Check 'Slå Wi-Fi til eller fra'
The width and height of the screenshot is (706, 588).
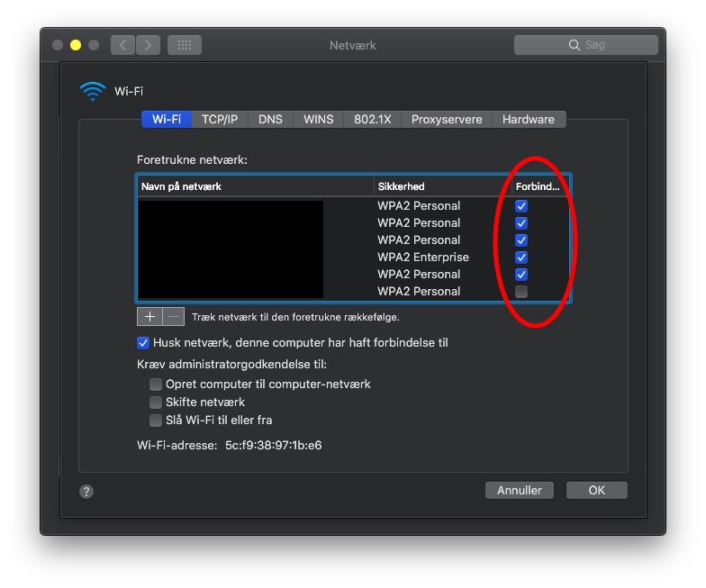pos(156,421)
